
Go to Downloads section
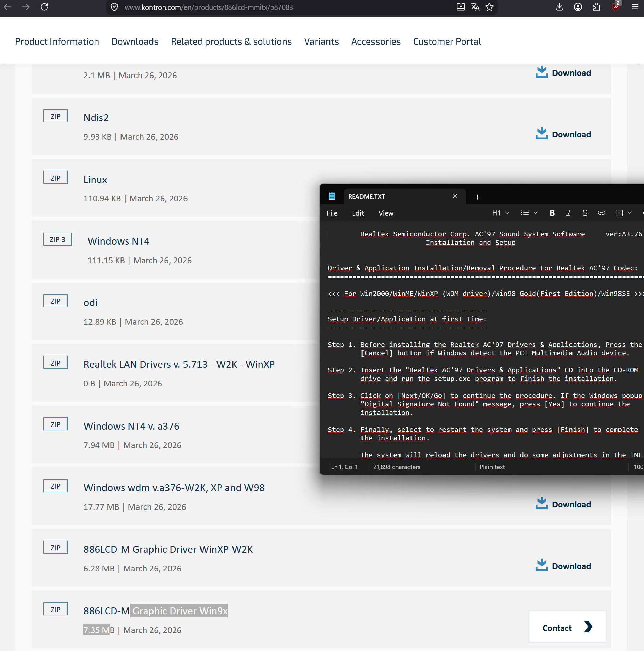click(135, 41)
